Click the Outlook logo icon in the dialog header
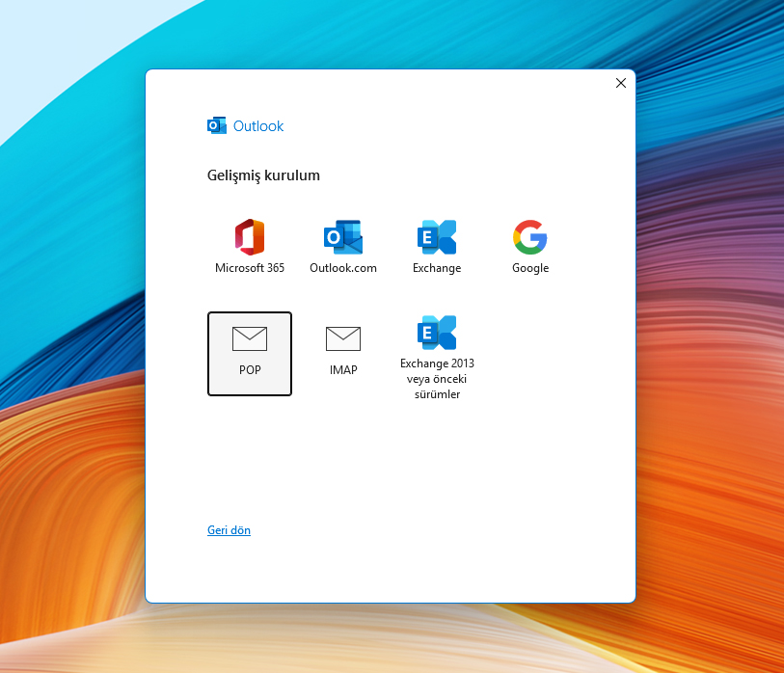 [217, 125]
